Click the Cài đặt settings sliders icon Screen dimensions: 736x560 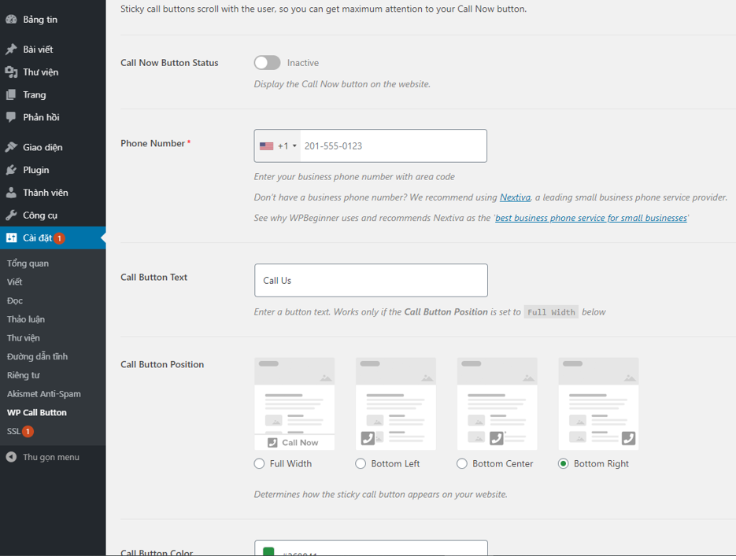[x=11, y=238]
